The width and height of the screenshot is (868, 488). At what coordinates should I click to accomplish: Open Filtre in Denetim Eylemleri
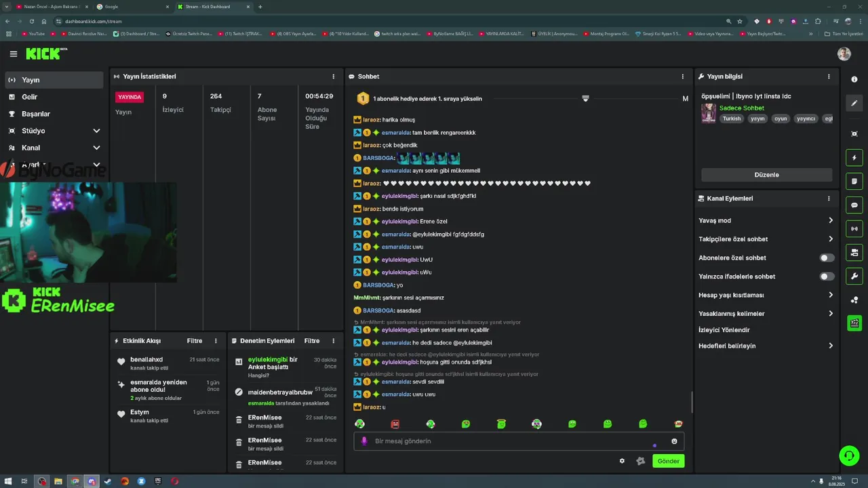pyautogui.click(x=312, y=341)
